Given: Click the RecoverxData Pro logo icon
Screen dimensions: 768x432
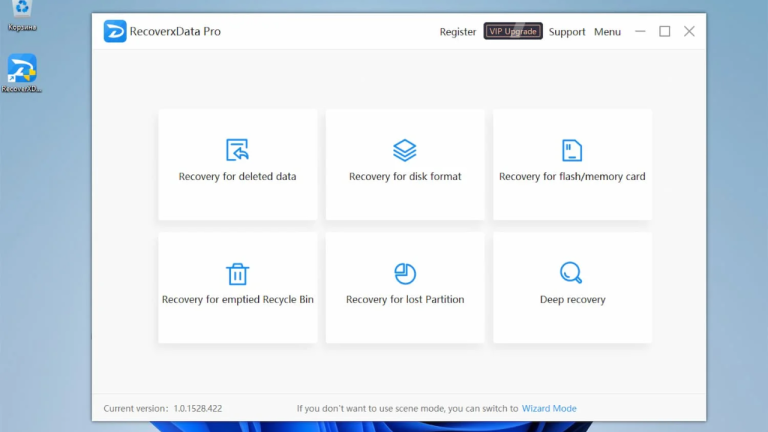Looking at the screenshot, I should 115,31.
